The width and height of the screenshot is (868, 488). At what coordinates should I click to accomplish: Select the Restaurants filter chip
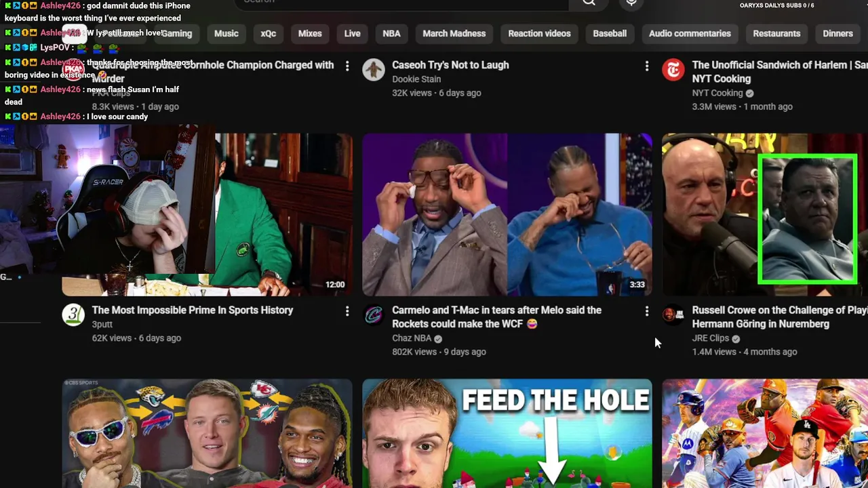pyautogui.click(x=776, y=33)
